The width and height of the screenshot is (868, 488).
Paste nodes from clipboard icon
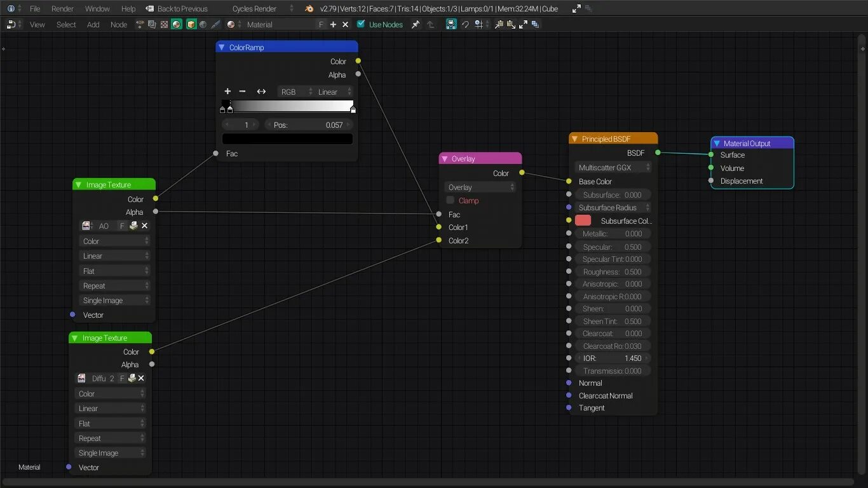click(x=511, y=25)
